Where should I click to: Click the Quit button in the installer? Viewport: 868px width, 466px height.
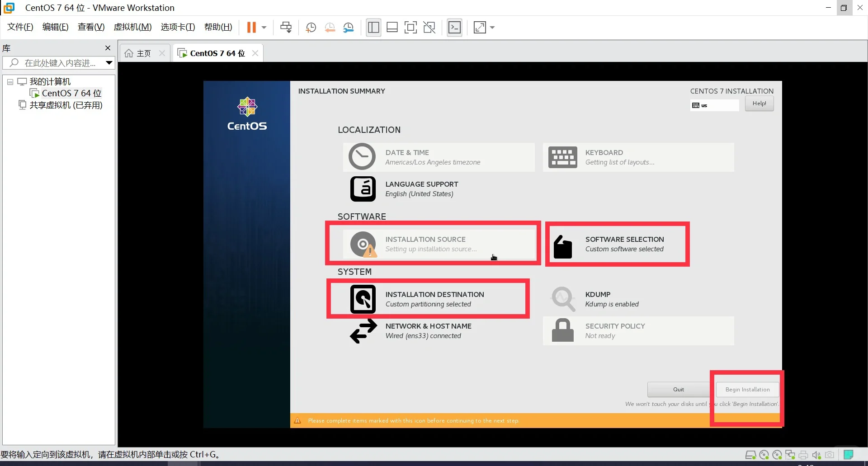678,389
